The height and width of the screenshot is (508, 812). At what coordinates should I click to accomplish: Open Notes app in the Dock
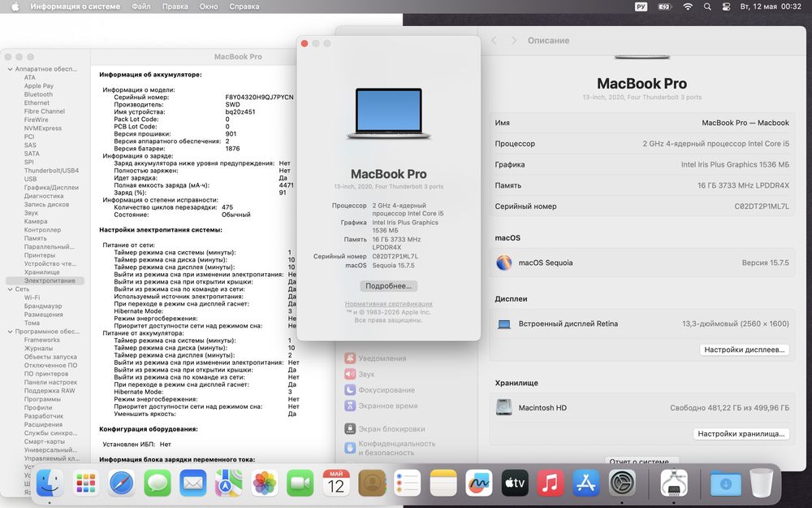tap(443, 483)
